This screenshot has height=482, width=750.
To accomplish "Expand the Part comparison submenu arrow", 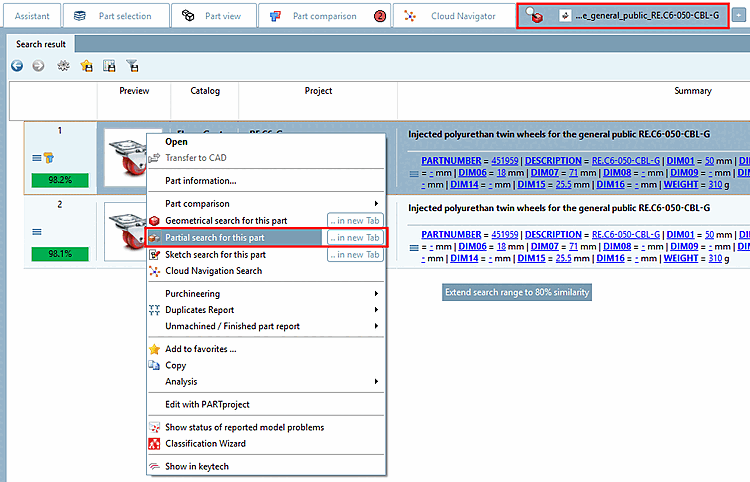I will 376,204.
